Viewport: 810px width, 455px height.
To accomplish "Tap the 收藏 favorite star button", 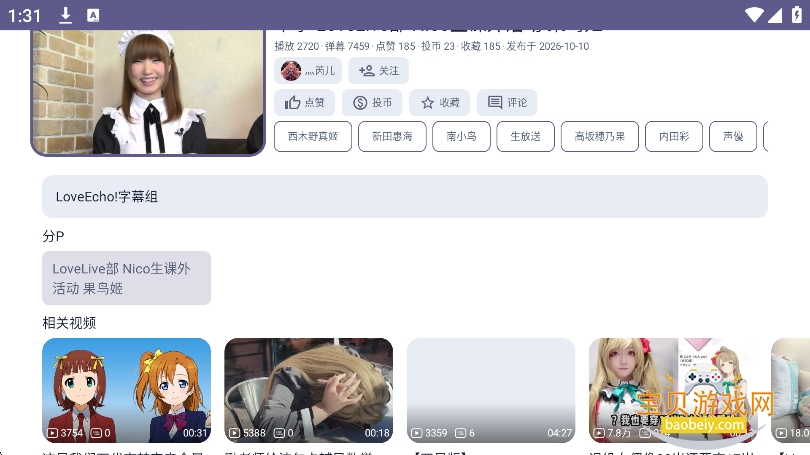I will (440, 102).
